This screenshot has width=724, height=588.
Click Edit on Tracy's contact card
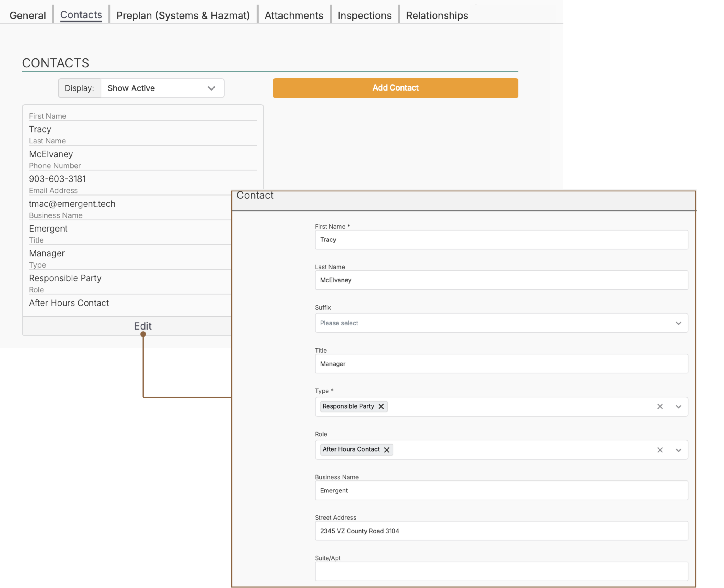143,326
